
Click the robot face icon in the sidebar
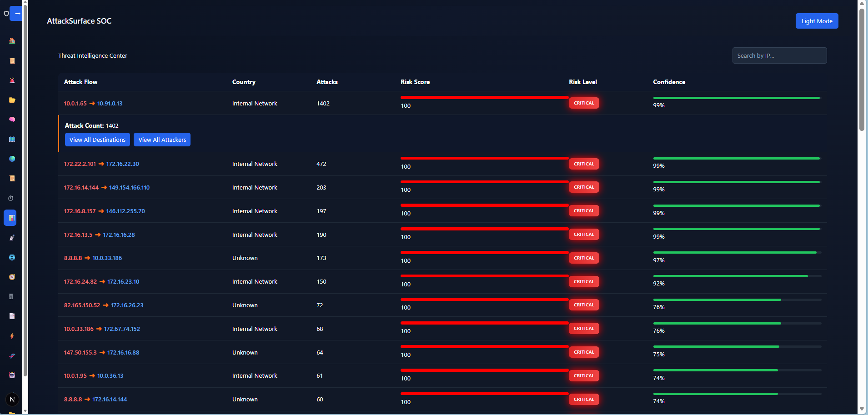[12, 375]
